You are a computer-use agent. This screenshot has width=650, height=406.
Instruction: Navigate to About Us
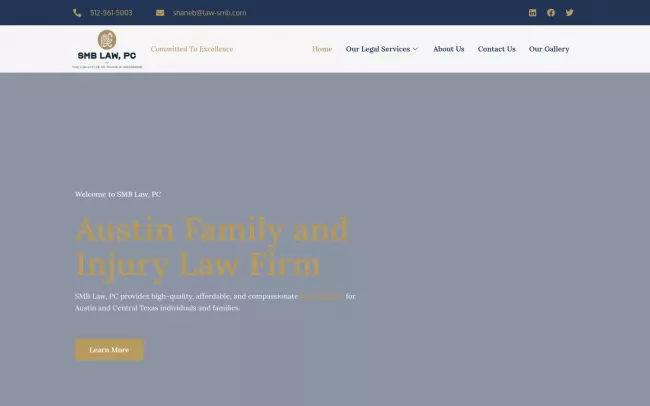pyautogui.click(x=449, y=49)
